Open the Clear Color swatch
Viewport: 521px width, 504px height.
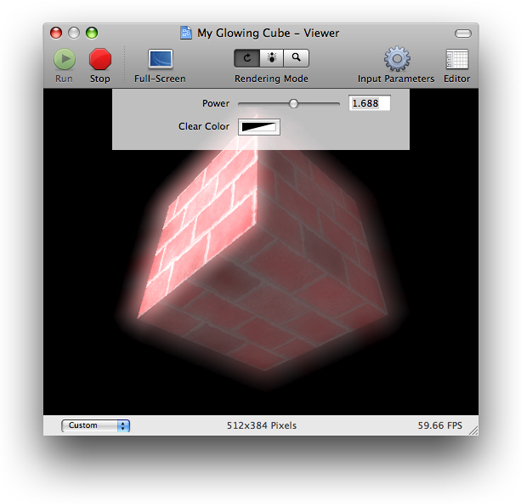pyautogui.click(x=259, y=127)
